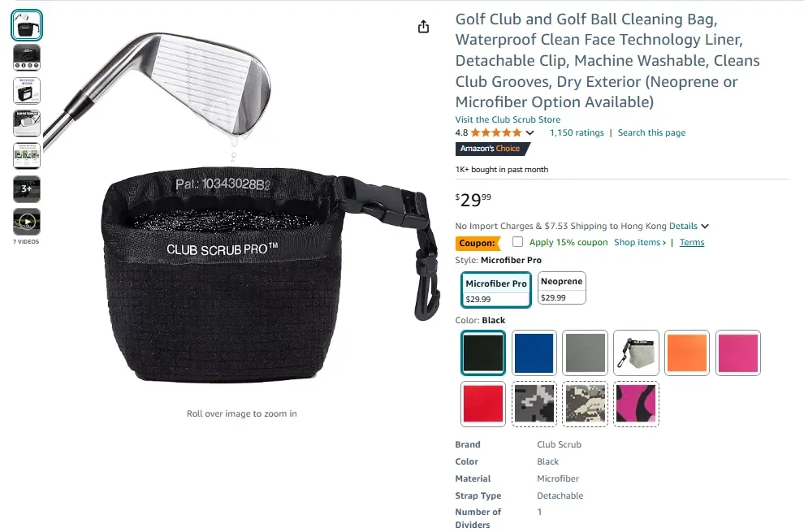Select the gray digital camo pattern option
804x532 pixels.
click(x=534, y=404)
